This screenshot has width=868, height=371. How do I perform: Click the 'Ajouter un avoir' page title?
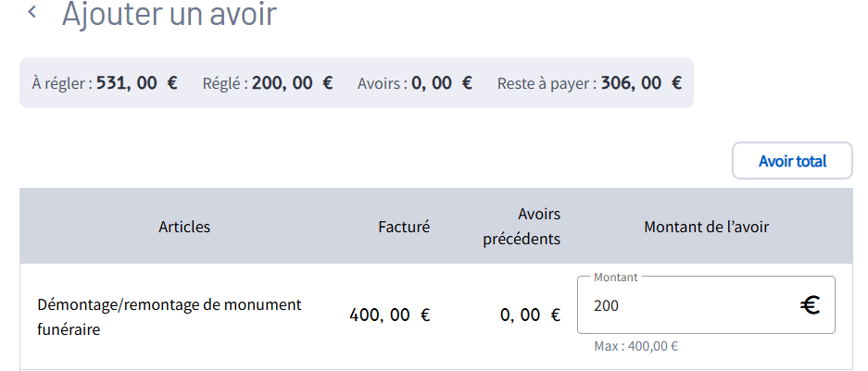tap(169, 14)
